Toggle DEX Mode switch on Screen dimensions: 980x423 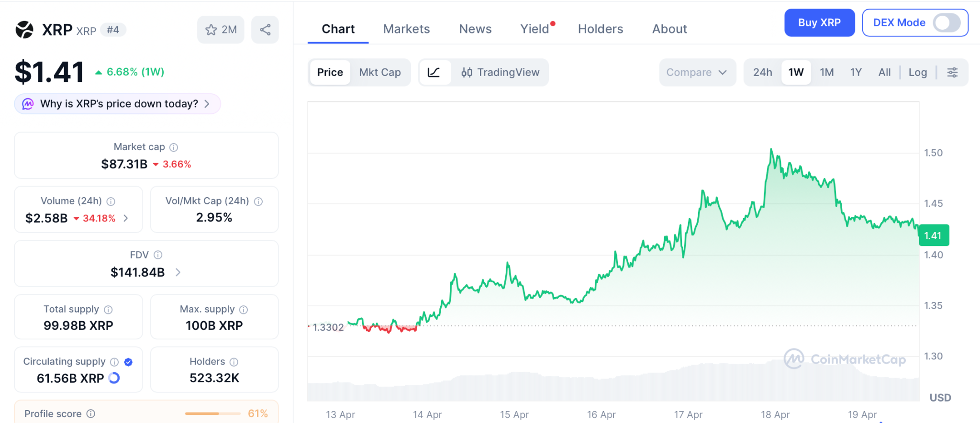(x=946, y=22)
